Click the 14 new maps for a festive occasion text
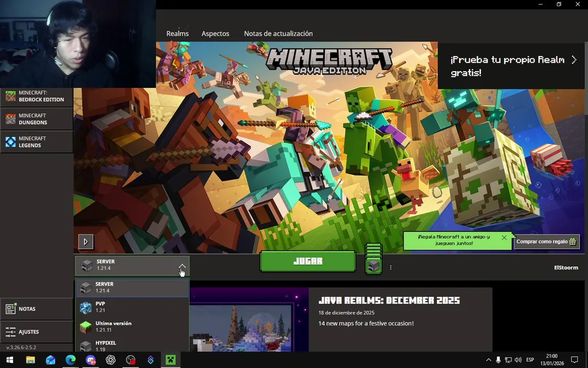The width and height of the screenshot is (588, 368). 366,324
